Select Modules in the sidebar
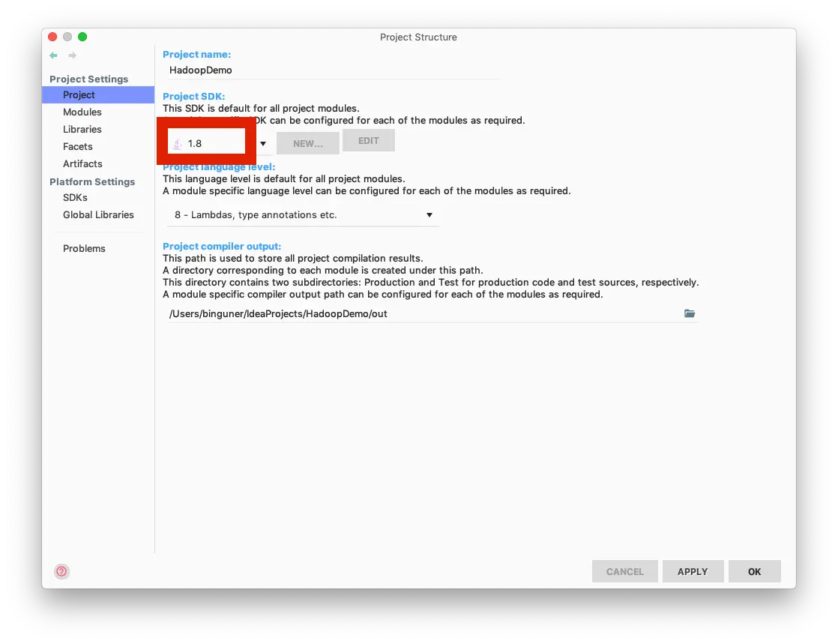Viewport: 838px width, 644px height. 84,112
